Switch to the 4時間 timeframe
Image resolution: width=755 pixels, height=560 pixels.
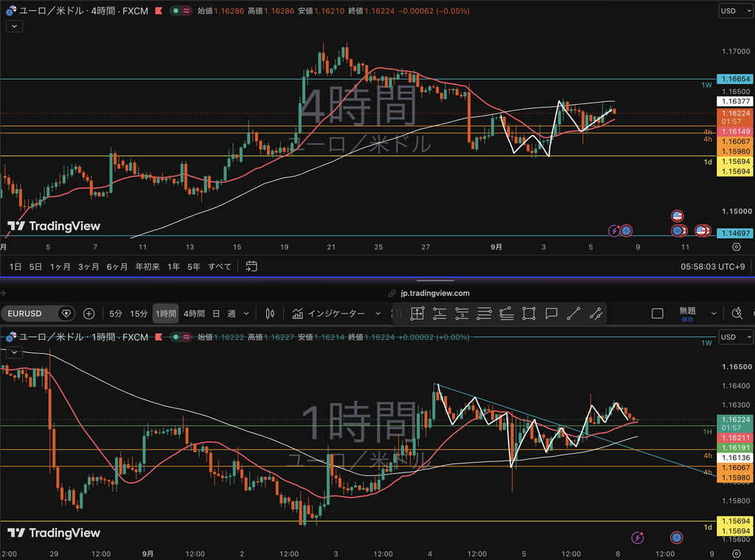pyautogui.click(x=194, y=314)
